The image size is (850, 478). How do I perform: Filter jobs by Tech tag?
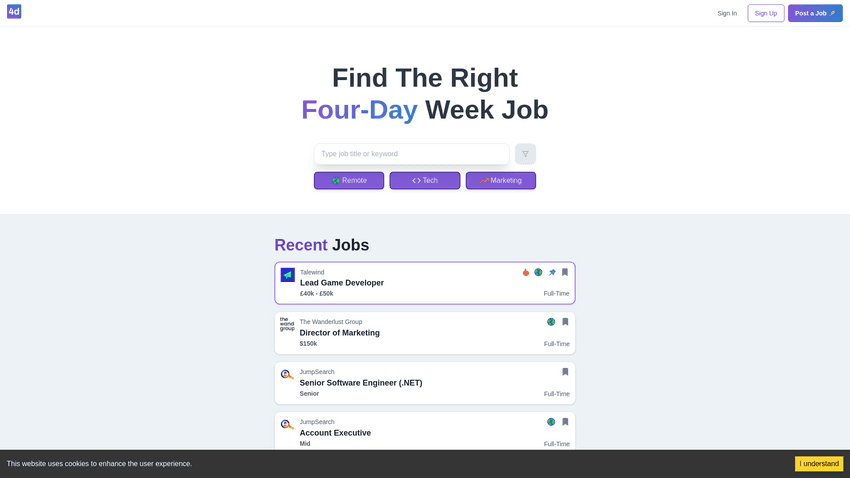pos(425,181)
